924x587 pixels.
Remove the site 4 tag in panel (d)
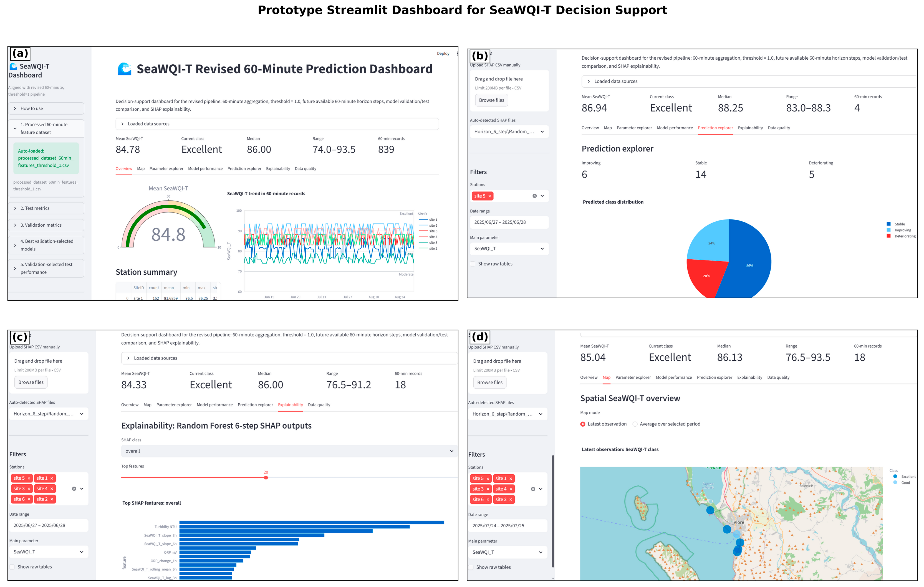click(511, 489)
